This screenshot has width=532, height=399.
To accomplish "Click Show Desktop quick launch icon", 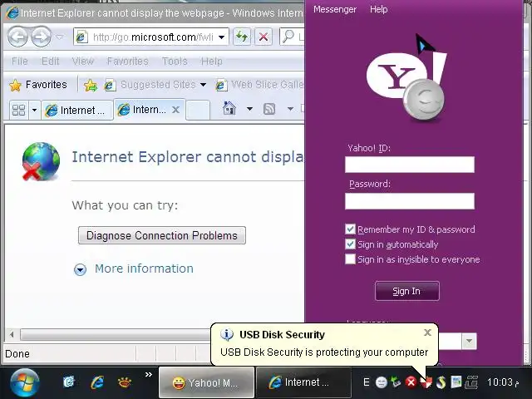I will click(x=69, y=382).
